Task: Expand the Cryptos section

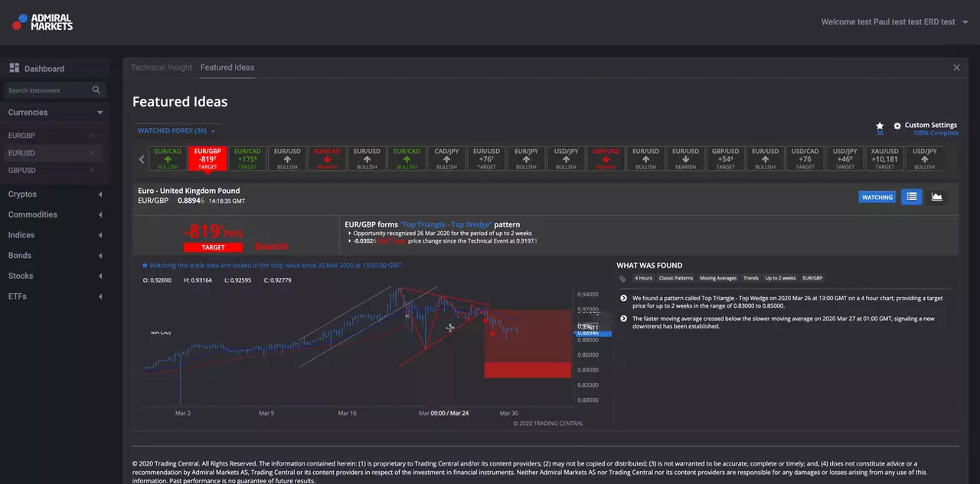Action: pos(100,195)
